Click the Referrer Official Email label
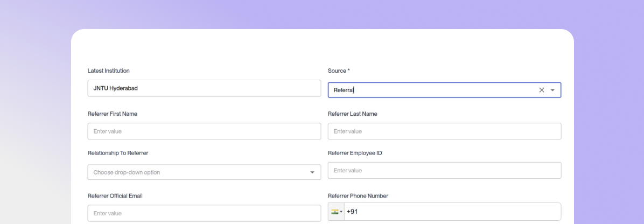 115,195
